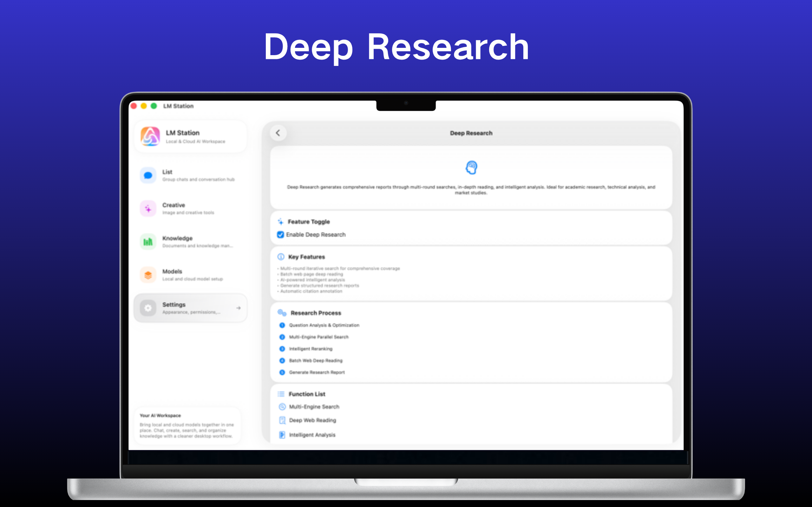Click the Function List icon

click(281, 394)
